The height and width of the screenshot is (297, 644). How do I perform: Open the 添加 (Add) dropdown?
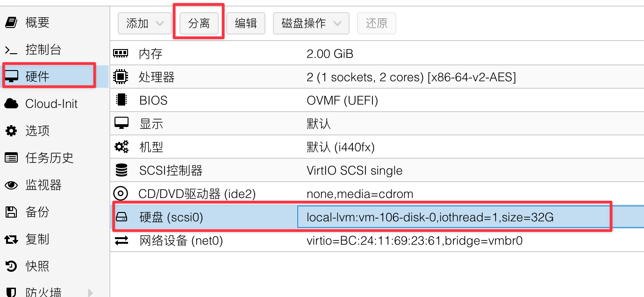(x=144, y=23)
